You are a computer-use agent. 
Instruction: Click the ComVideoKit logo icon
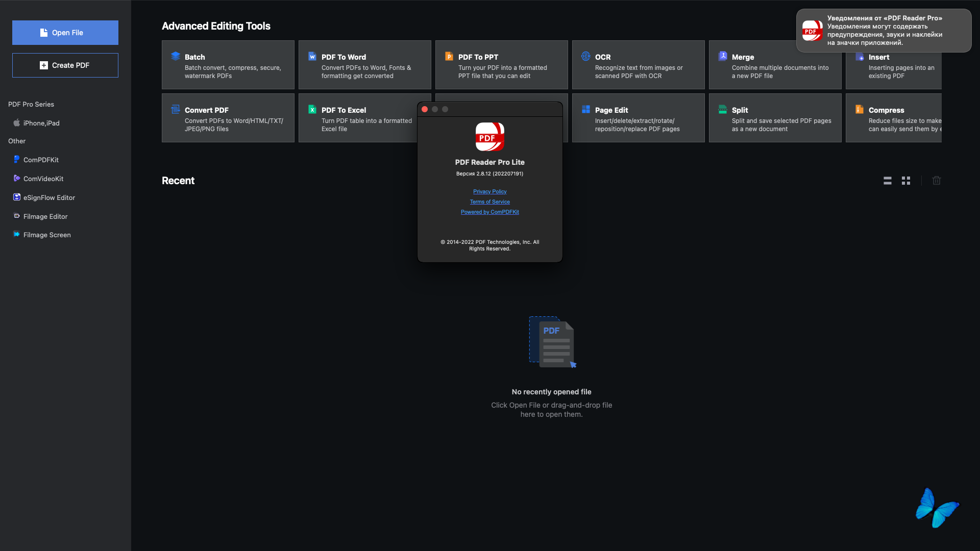pyautogui.click(x=17, y=178)
